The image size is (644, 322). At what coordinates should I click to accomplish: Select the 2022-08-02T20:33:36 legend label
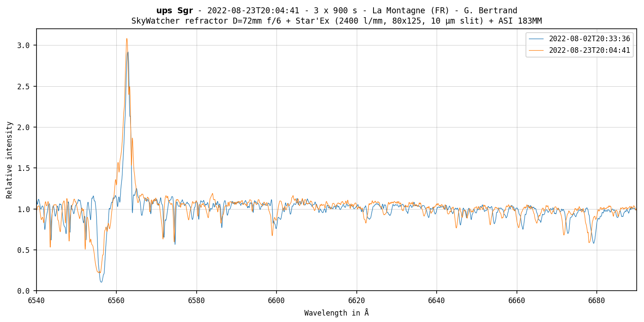tap(589, 39)
